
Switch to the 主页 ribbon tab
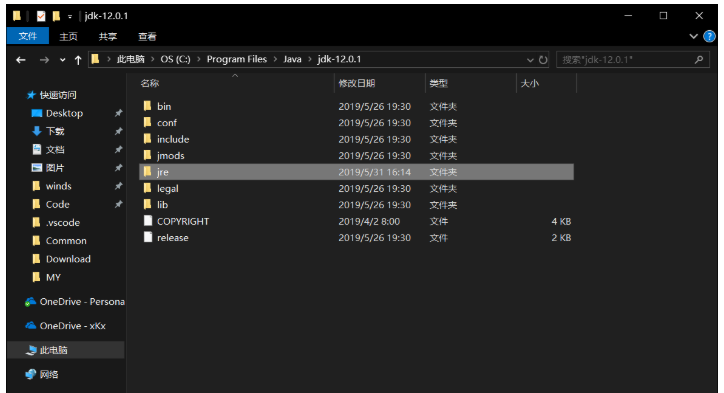click(x=68, y=36)
